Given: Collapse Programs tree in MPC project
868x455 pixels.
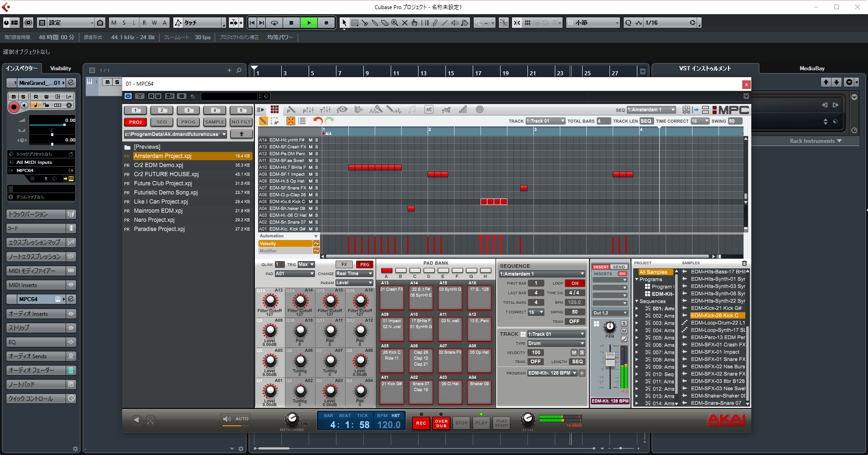Looking at the screenshot, I should tap(637, 279).
